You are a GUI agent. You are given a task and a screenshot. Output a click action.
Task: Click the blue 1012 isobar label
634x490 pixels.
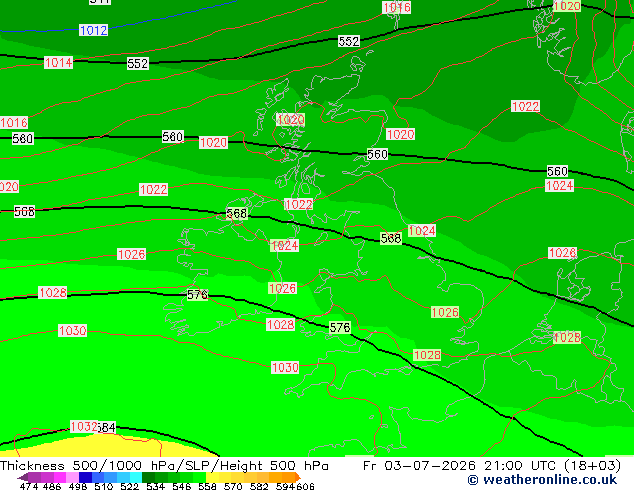click(x=93, y=30)
